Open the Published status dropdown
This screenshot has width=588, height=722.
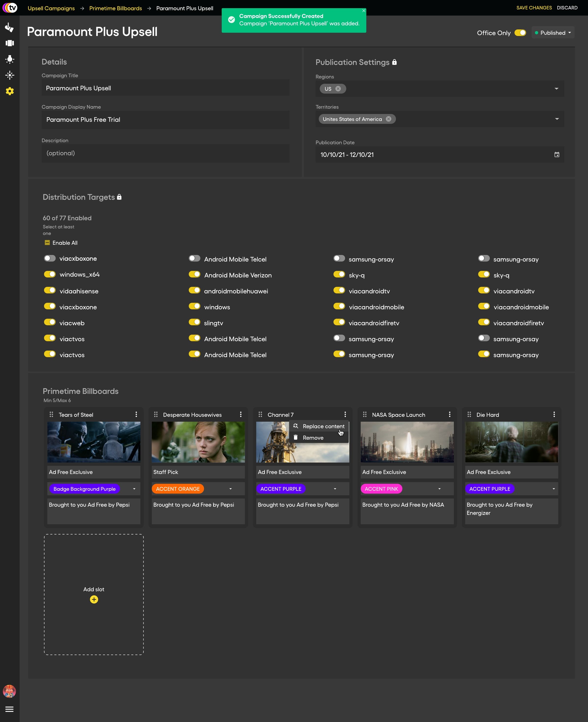pos(553,33)
